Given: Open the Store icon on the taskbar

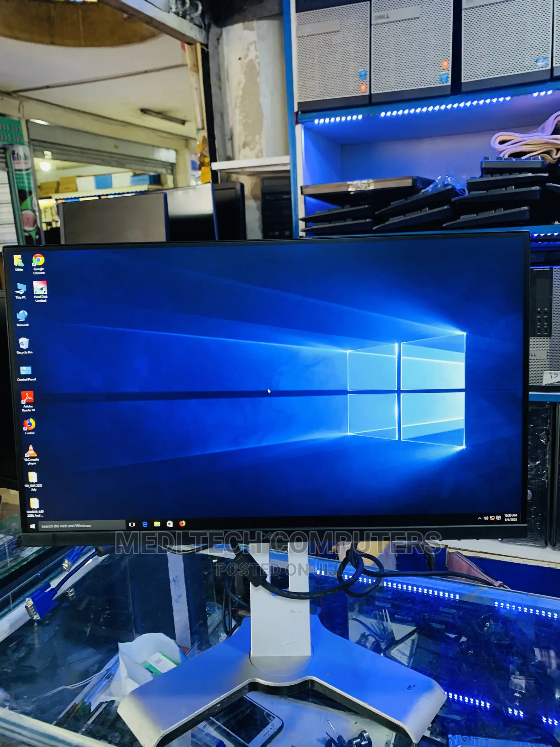Looking at the screenshot, I should point(170,524).
